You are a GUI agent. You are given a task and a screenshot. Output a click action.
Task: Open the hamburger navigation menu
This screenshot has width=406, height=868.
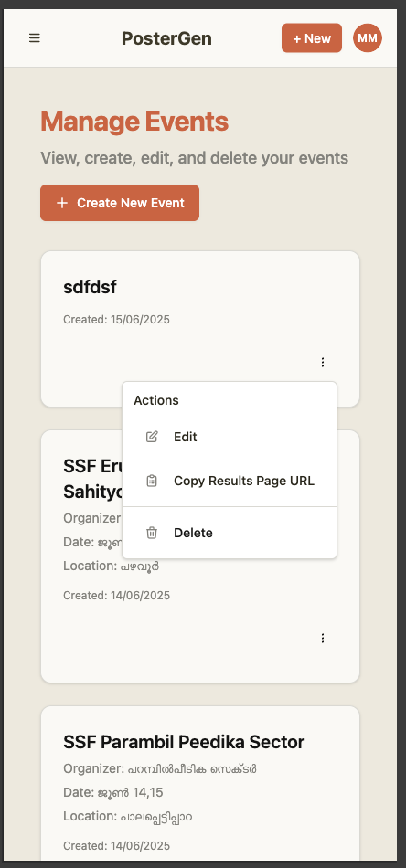point(35,38)
